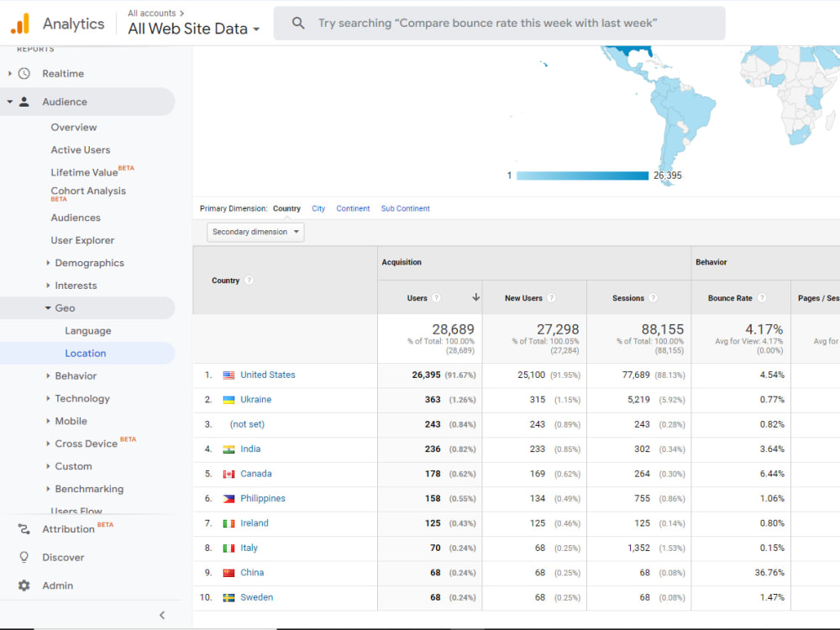Viewport: 840px width, 630px height.
Task: Collapse the Audience section arrow
Action: point(9,102)
